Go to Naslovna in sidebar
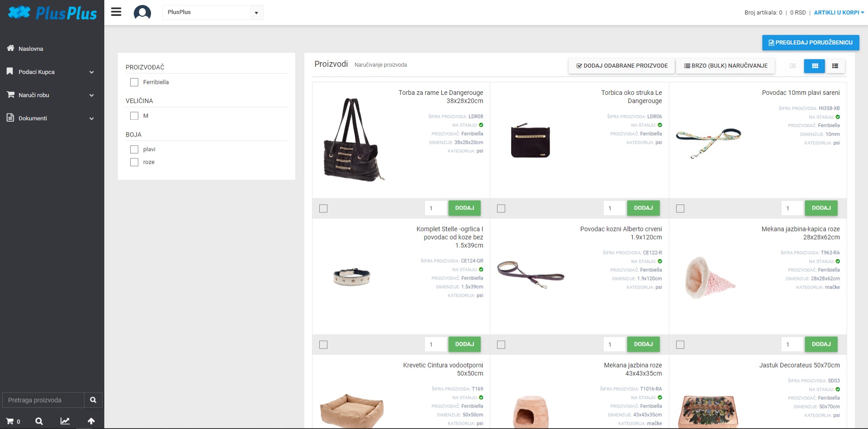 31,49
